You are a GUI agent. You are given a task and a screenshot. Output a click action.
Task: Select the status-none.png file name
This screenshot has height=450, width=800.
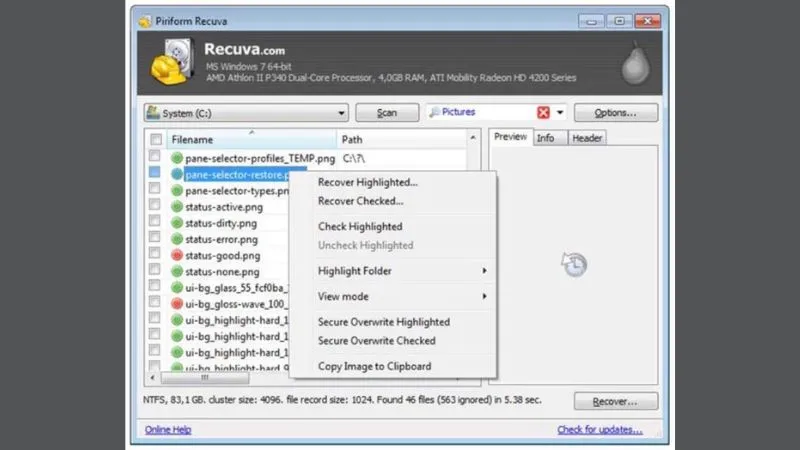pos(222,272)
